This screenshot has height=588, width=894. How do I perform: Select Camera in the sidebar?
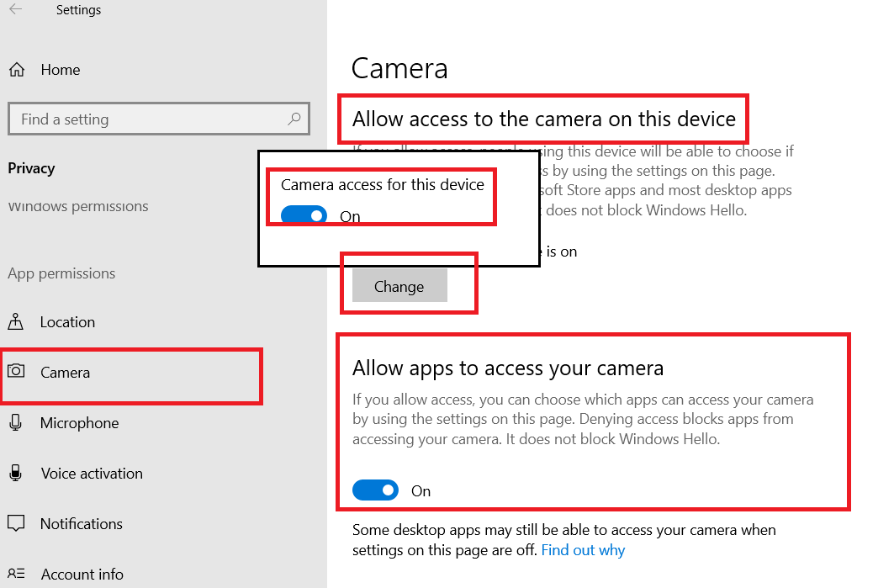point(65,373)
